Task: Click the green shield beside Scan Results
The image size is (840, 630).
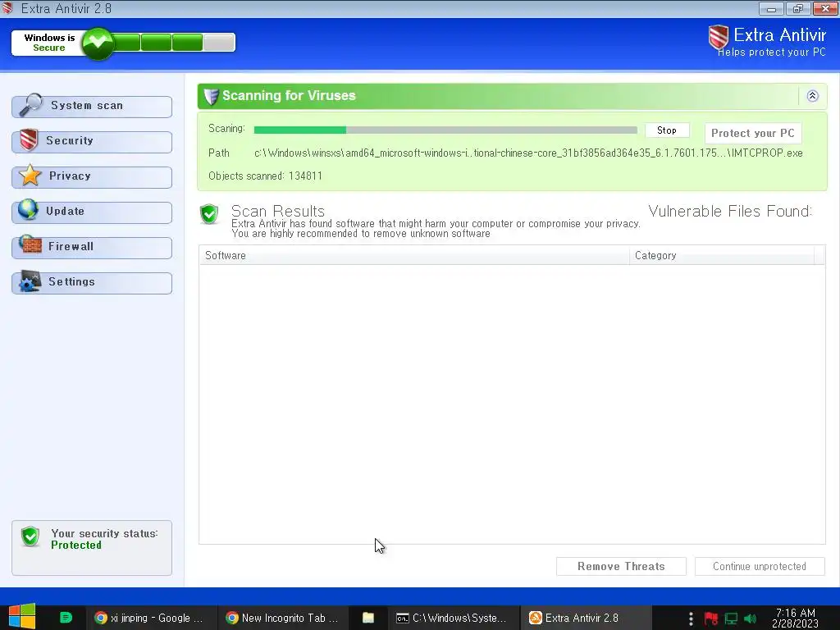Action: (x=209, y=214)
